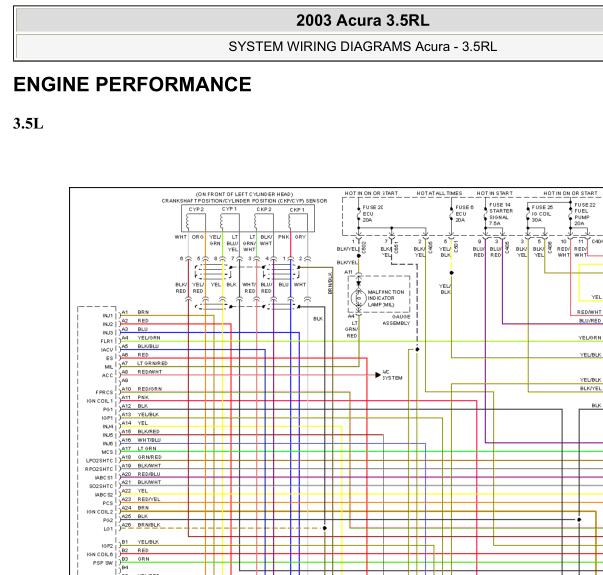Click the 'A13 YEL/BLK' pin row

tap(140, 415)
